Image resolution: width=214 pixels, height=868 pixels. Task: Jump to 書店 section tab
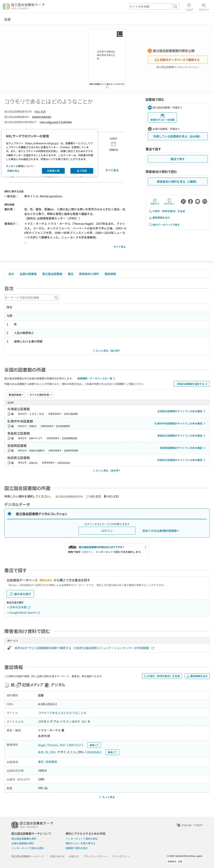coord(71,274)
